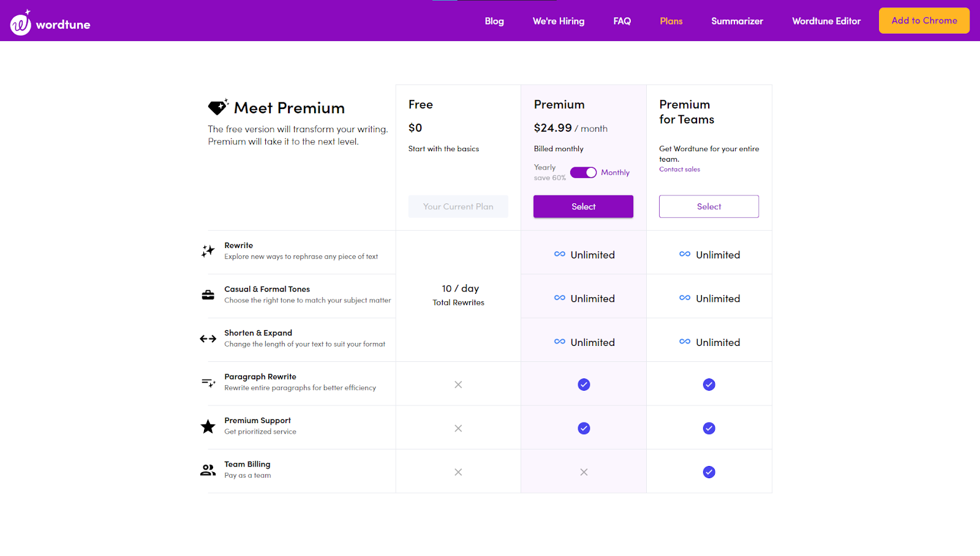Click Premium plan X for Team Billing
Screen dimensions: 980x556
pyautogui.click(x=584, y=472)
